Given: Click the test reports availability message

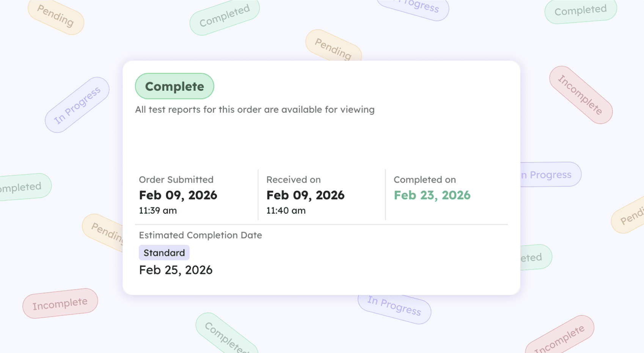Looking at the screenshot, I should click(254, 110).
